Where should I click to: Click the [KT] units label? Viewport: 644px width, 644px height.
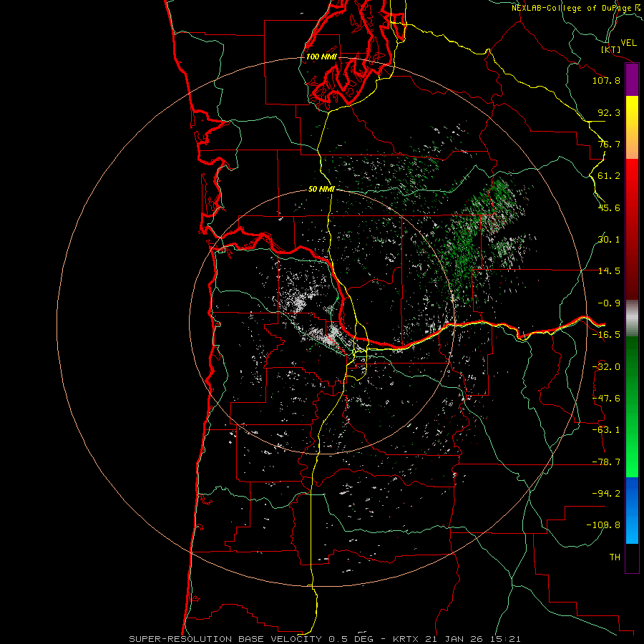click(x=611, y=49)
